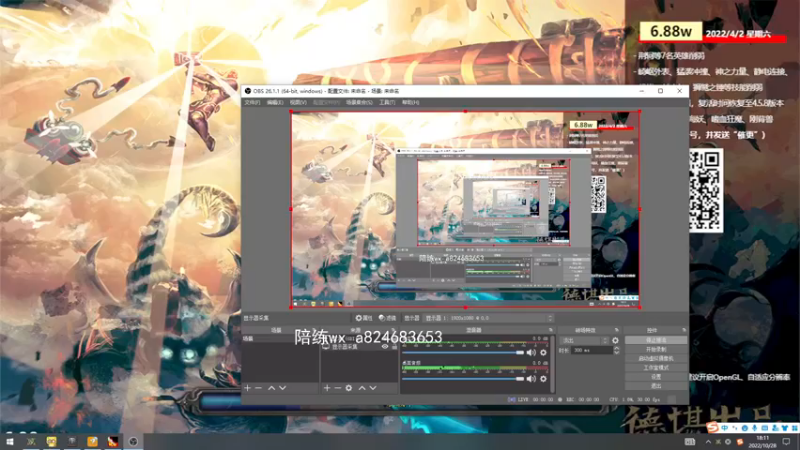Pop out the controls dock panel
This screenshot has height=450, width=800.
[x=684, y=330]
